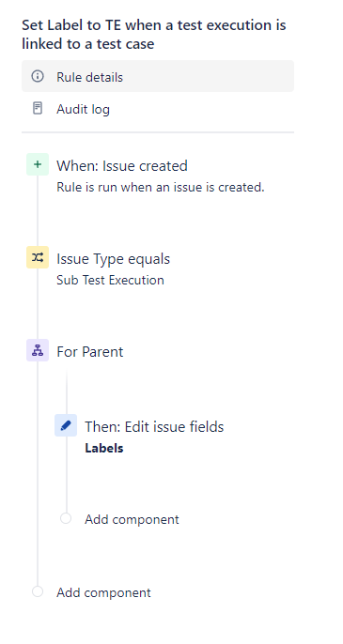
Task: Click Add component inside For Parent branch
Action: pyautogui.click(x=132, y=519)
